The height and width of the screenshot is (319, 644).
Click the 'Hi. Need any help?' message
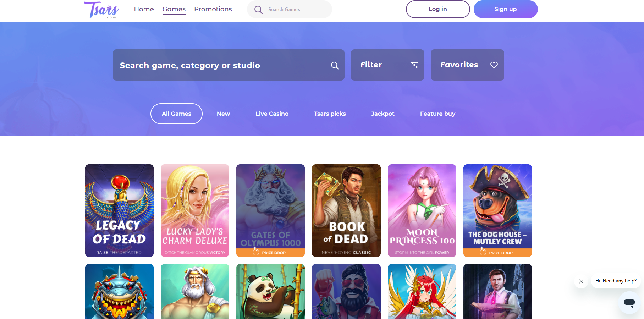coord(616,281)
